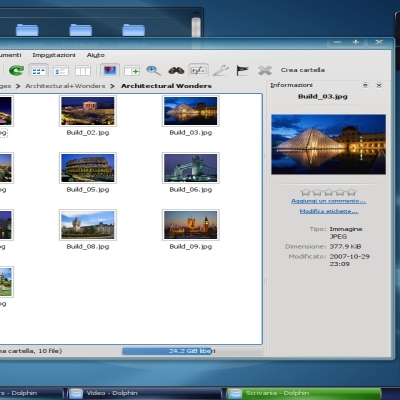
Task: Click the wrench configure icon
Action: (221, 70)
